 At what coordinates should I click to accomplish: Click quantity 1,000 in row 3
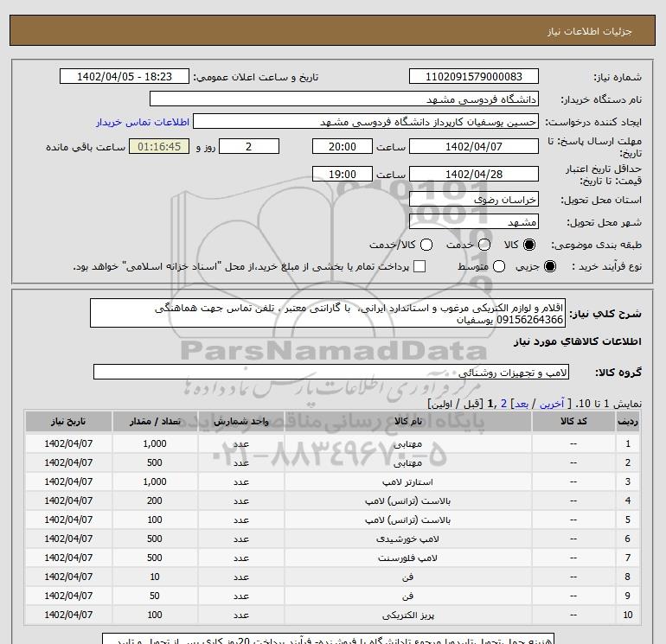click(155, 481)
